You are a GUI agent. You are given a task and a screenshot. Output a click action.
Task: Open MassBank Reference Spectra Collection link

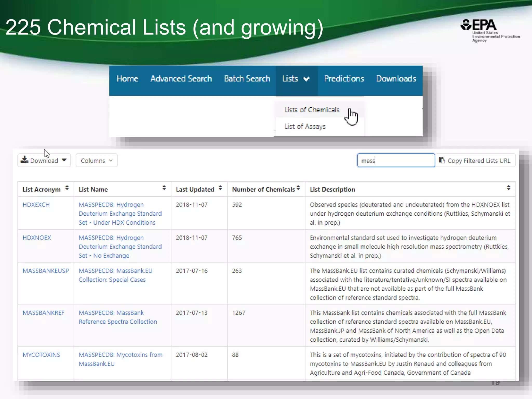(118, 317)
